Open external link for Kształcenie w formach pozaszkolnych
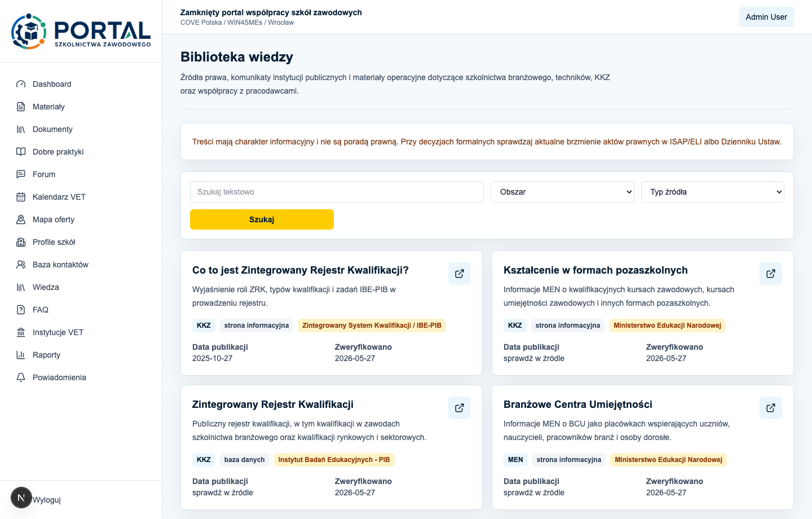Viewport: 812px width, 519px height. click(x=771, y=274)
